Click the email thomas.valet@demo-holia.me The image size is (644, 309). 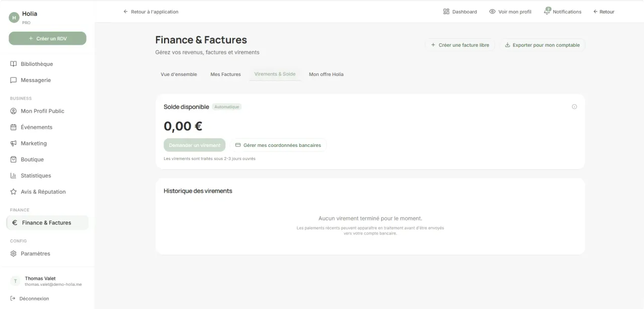53,284
